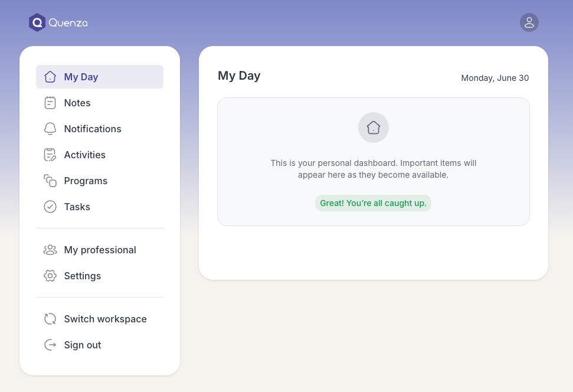Click the circular arrows icon beside Switch workspace
The image size is (573, 392).
tap(50, 319)
